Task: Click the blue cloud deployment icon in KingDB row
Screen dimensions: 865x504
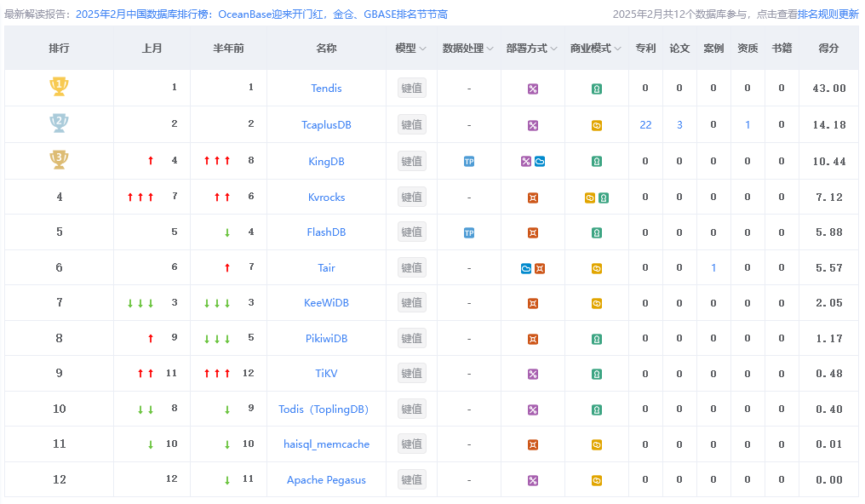Action: (x=540, y=162)
